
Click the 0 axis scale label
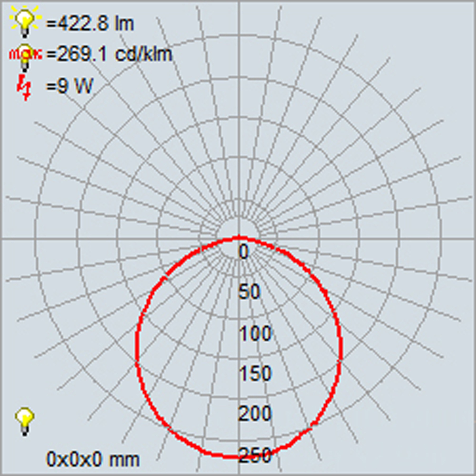point(244,252)
